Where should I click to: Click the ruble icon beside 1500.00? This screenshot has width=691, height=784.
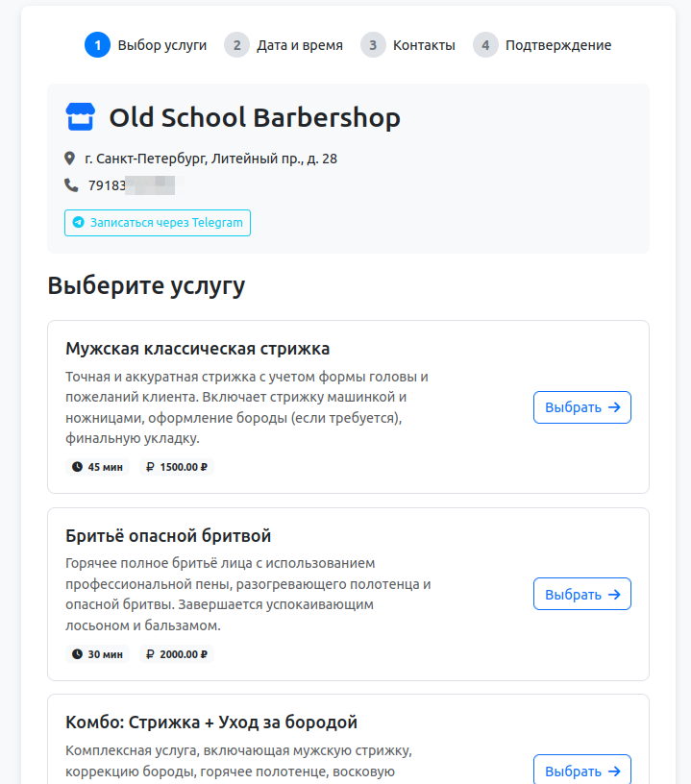click(151, 467)
